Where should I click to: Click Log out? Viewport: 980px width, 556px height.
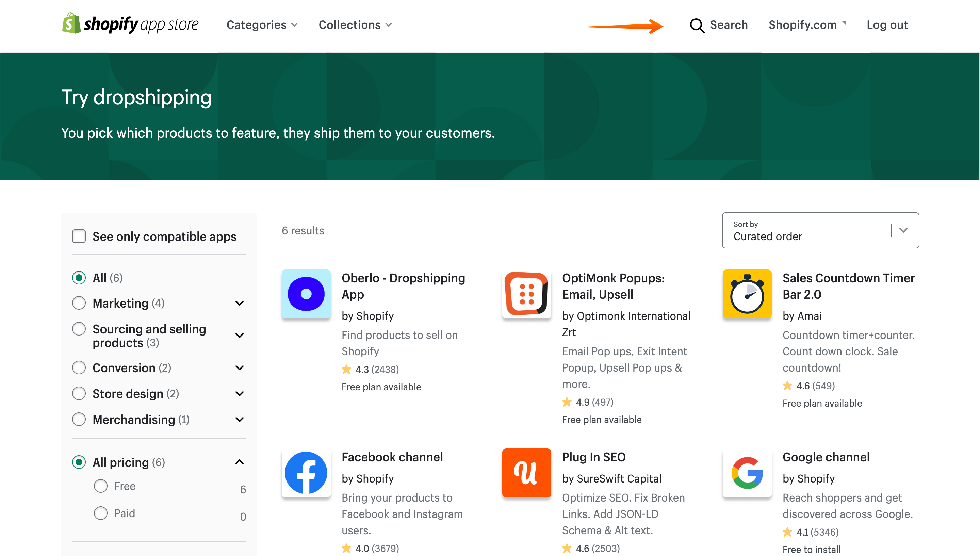887,25
